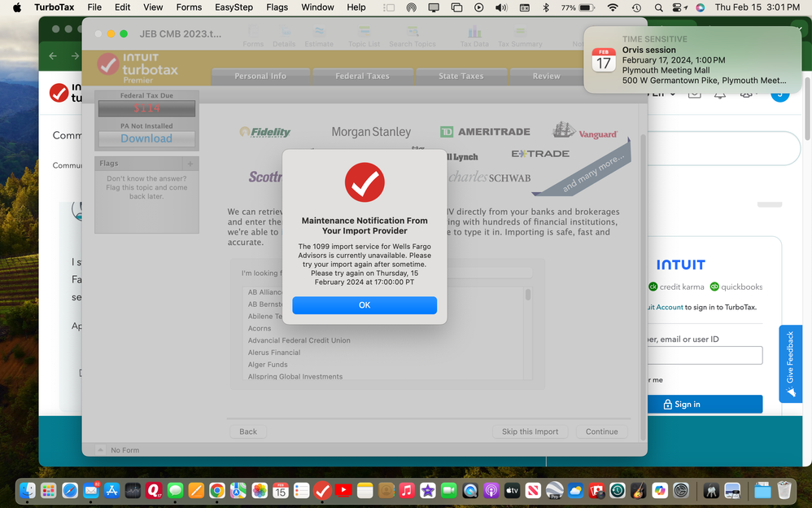Image resolution: width=812 pixels, height=508 pixels.
Task: Click the Apple menu icon
Action: coord(16,7)
